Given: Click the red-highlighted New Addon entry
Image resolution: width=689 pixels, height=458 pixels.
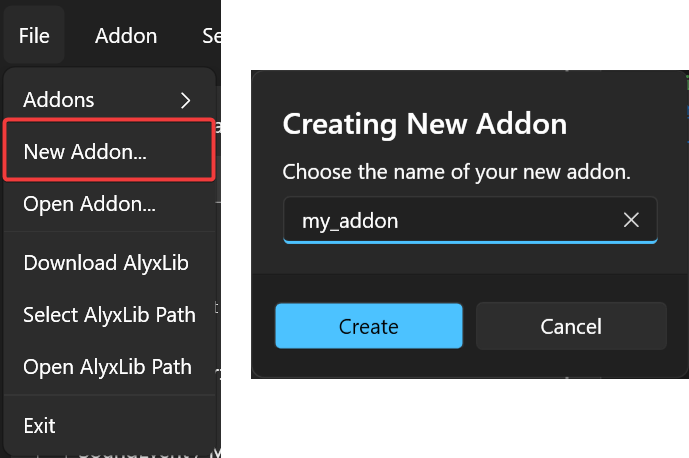Looking at the screenshot, I should 107,150.
